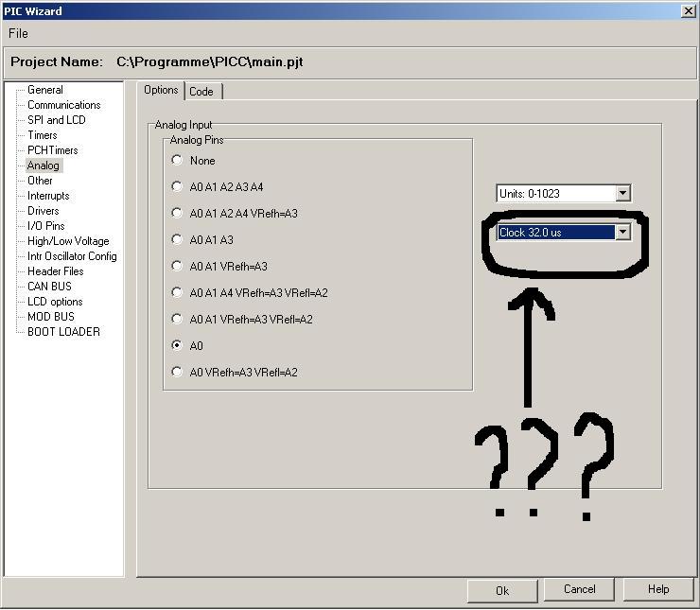Select Interrupts in the tree
The height and width of the screenshot is (610, 700).
[48, 196]
